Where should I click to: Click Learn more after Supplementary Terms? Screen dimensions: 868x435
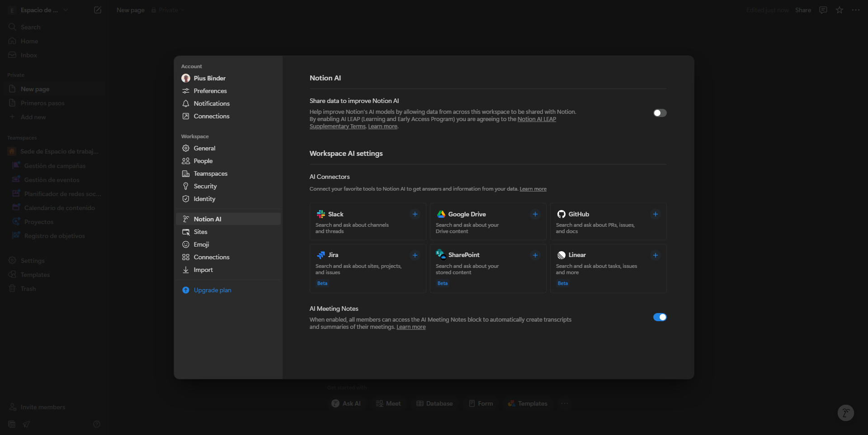pyautogui.click(x=382, y=126)
